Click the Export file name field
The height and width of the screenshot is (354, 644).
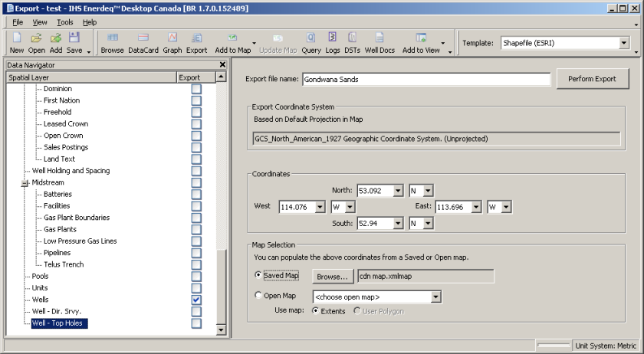click(x=426, y=79)
